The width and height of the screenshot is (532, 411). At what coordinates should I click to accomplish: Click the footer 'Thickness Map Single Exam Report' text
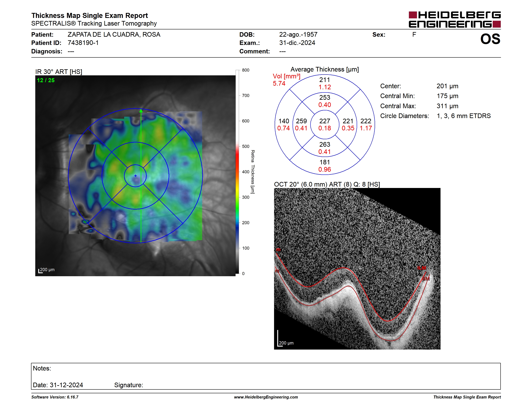pos(467,397)
